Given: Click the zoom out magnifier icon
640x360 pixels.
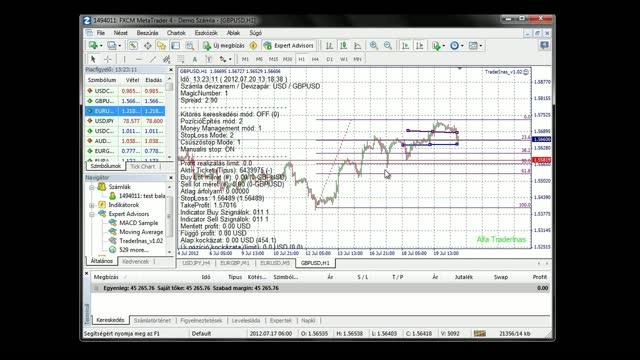Looking at the screenshot, I should 388,46.
